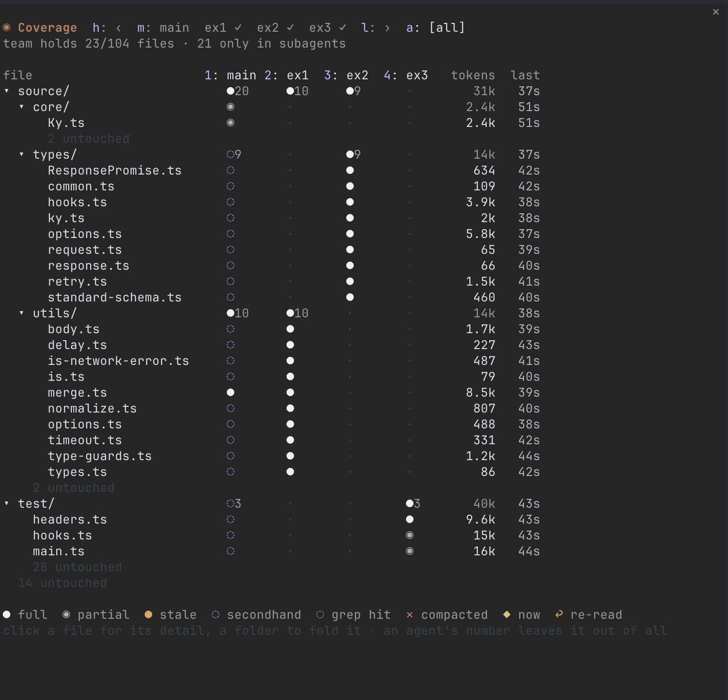Viewport: 728px width, 700px height.
Task: Click the re-read legend icon
Action: (x=559, y=615)
